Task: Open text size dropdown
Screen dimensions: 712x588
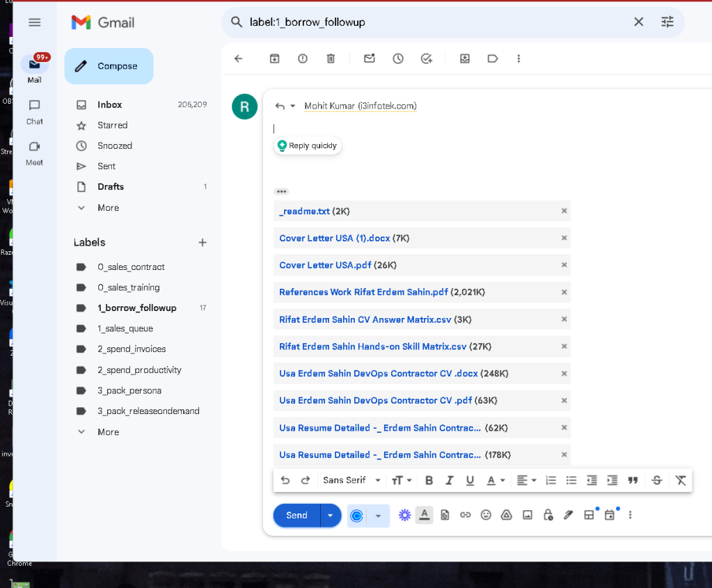Action: click(x=402, y=480)
